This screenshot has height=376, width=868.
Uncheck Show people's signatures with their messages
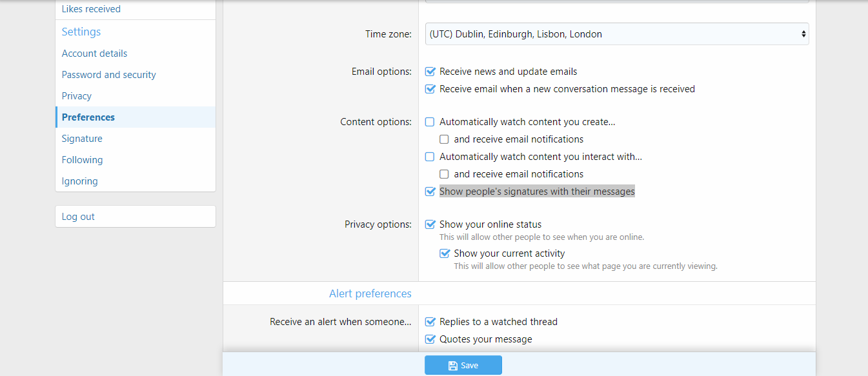(x=430, y=192)
